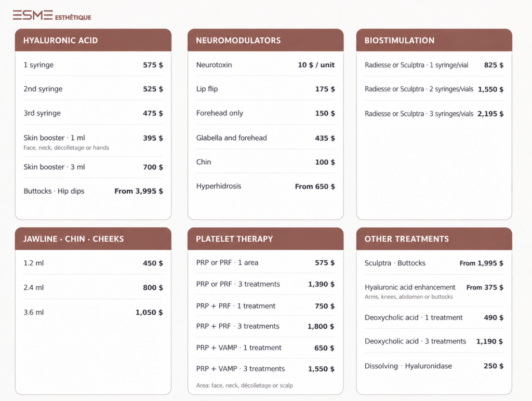This screenshot has height=401, width=532.
Task: Click 'Hyaluronic acid enhancement' label
Action: (410, 287)
